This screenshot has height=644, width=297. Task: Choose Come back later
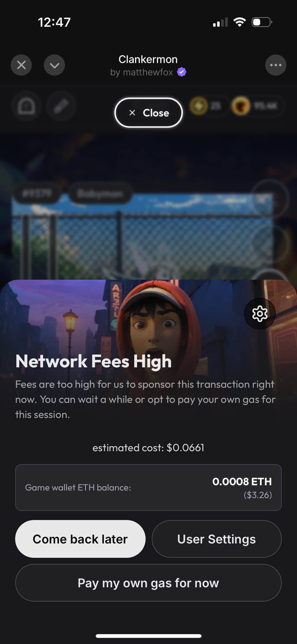80,539
